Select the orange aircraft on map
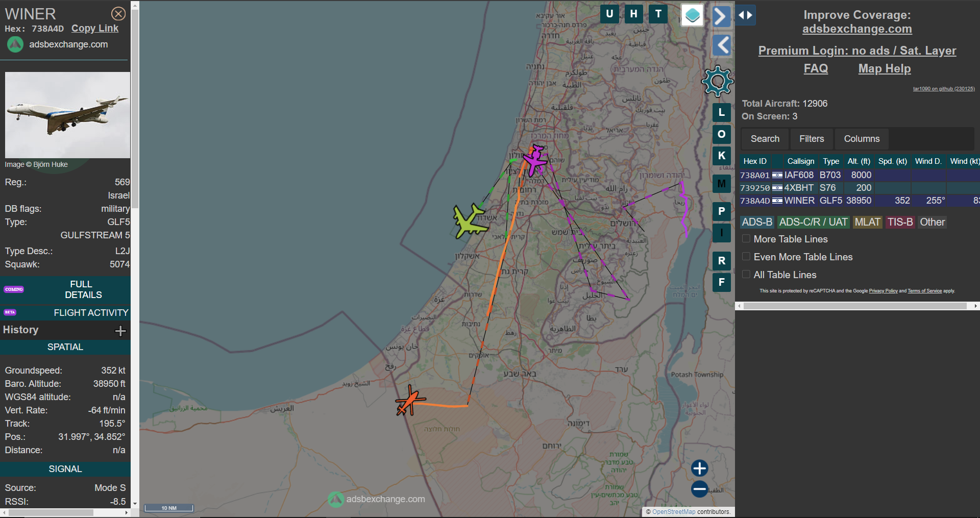Screen dimensions: 980x518 point(409,401)
